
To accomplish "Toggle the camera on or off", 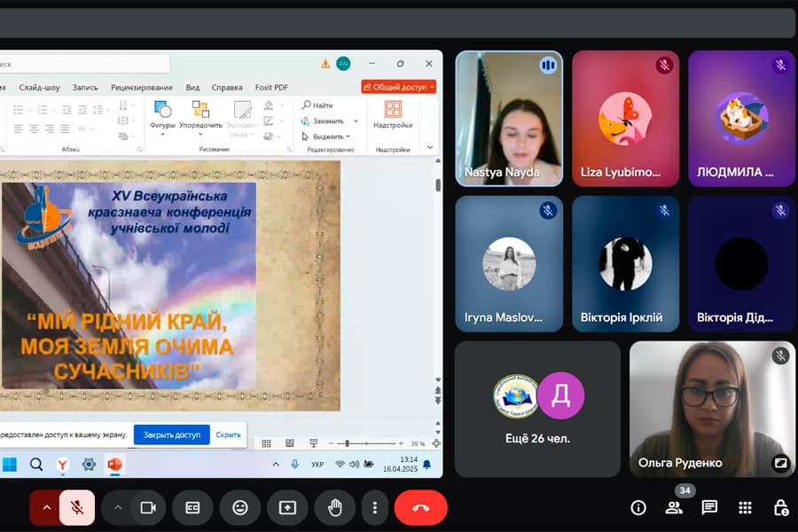I will (x=148, y=507).
